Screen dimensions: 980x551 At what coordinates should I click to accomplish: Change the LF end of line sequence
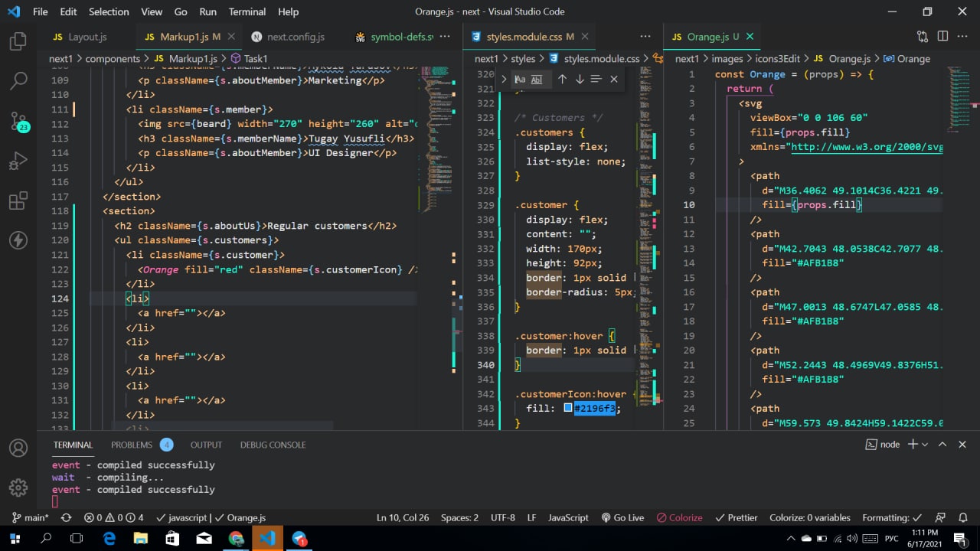(531, 517)
